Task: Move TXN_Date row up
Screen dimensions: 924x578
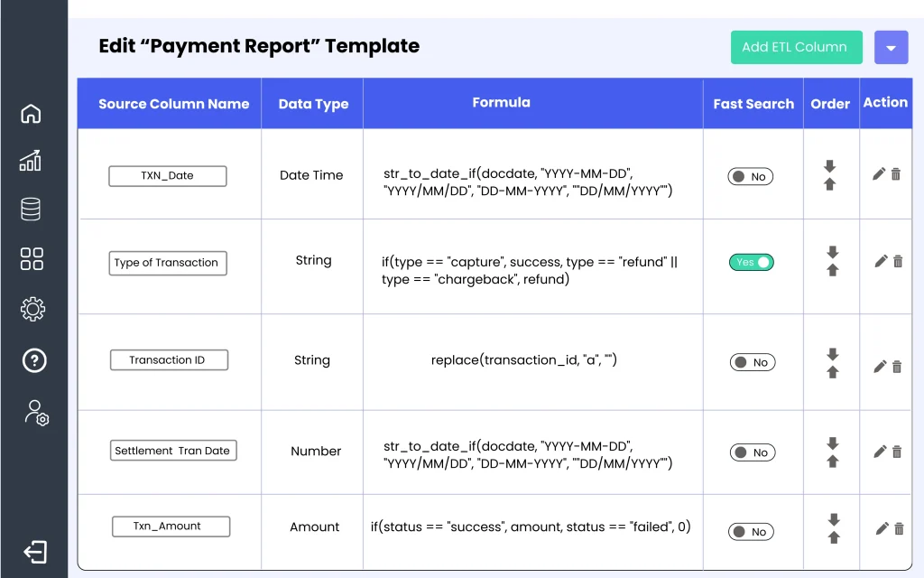Action: click(830, 184)
